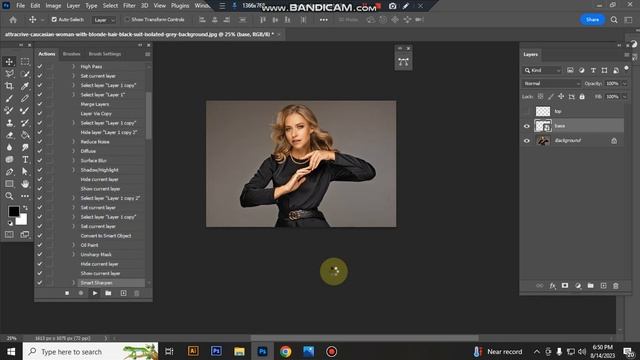Create new adjustment layer icon

(x=578, y=286)
